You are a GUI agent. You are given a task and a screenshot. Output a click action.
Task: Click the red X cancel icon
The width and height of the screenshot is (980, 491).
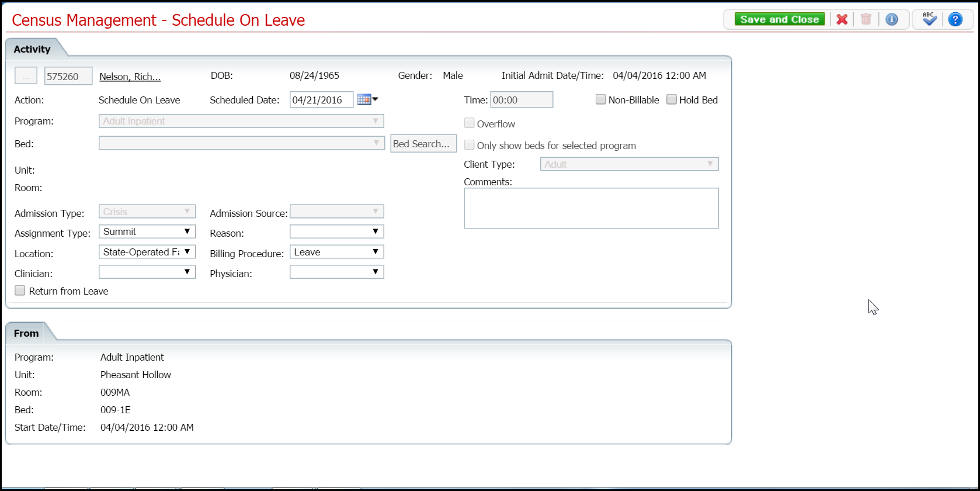coord(842,19)
